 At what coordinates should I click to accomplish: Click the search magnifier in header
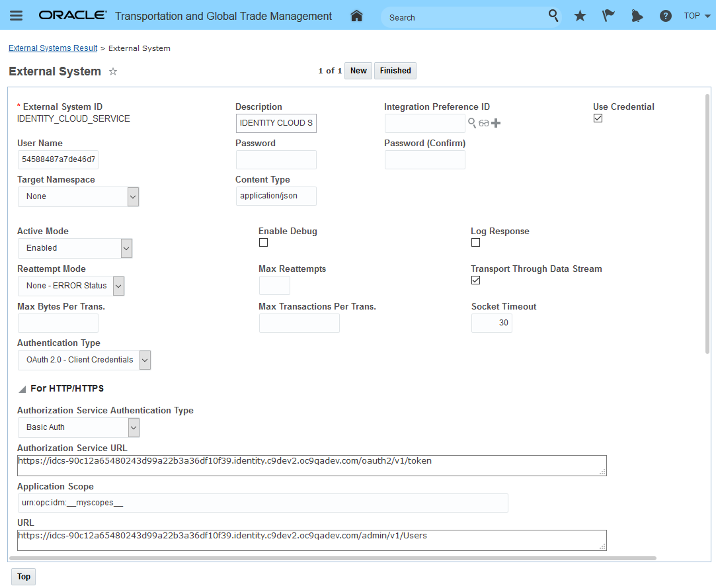(x=553, y=15)
